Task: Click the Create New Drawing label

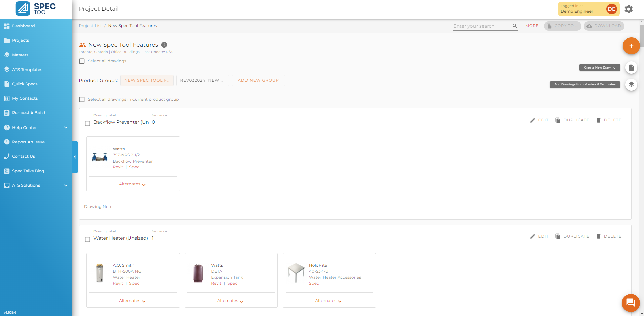Action: click(600, 67)
